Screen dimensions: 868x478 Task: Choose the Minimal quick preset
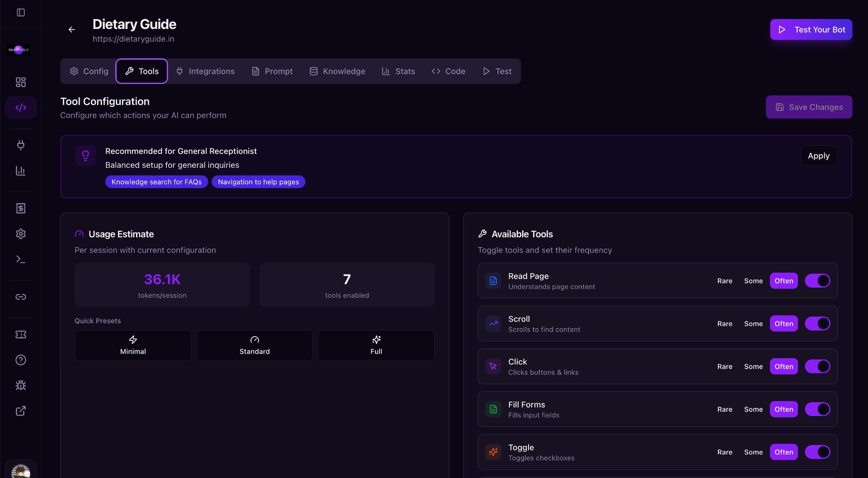[x=133, y=345]
